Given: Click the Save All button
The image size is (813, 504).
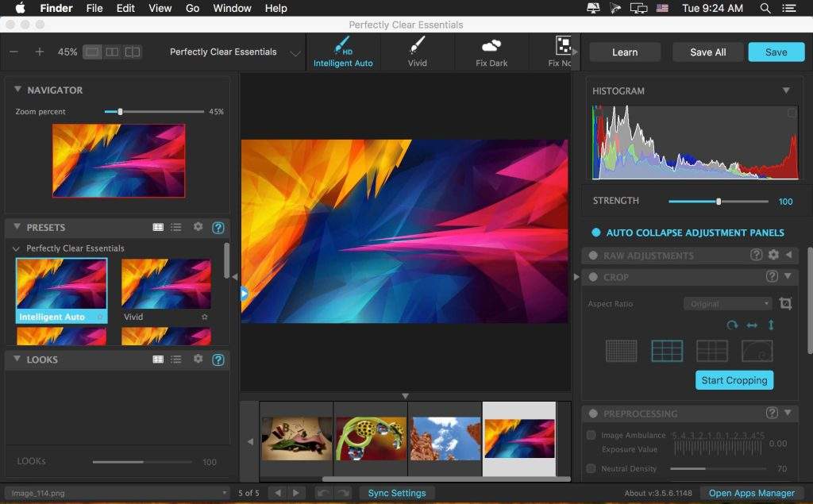Looking at the screenshot, I should click(x=707, y=52).
